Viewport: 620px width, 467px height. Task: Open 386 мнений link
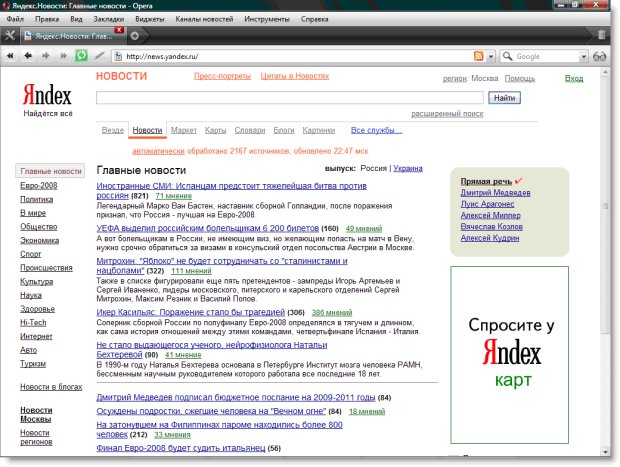pyautogui.click(x=332, y=313)
